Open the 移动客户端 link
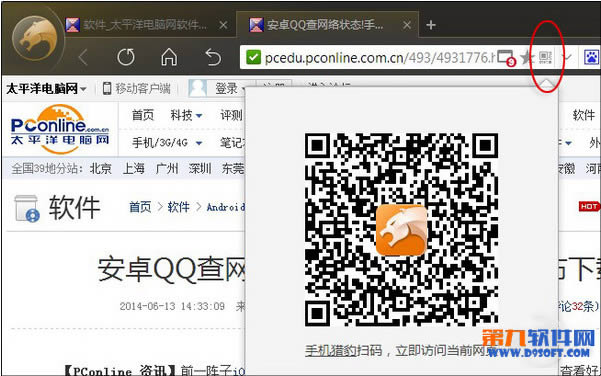601x376 pixels. 136,89
